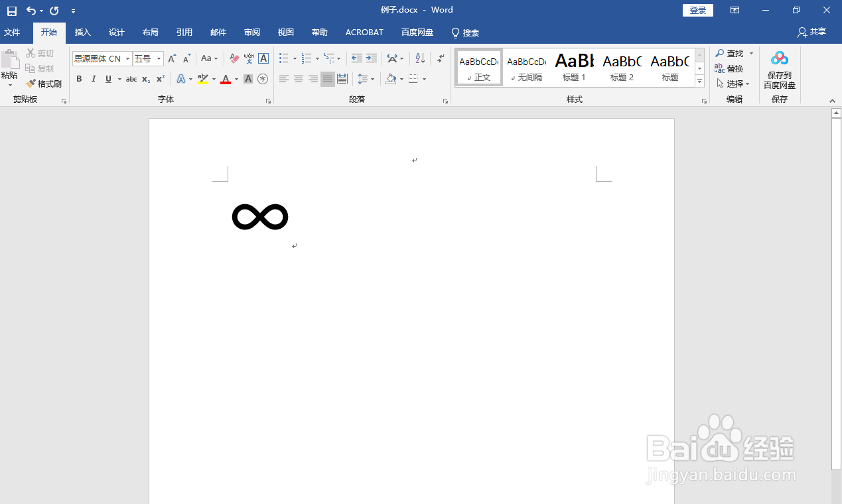Sort paragraphs with the A-Z sort icon
Viewport: 842px width, 504px height.
pyautogui.click(x=419, y=58)
